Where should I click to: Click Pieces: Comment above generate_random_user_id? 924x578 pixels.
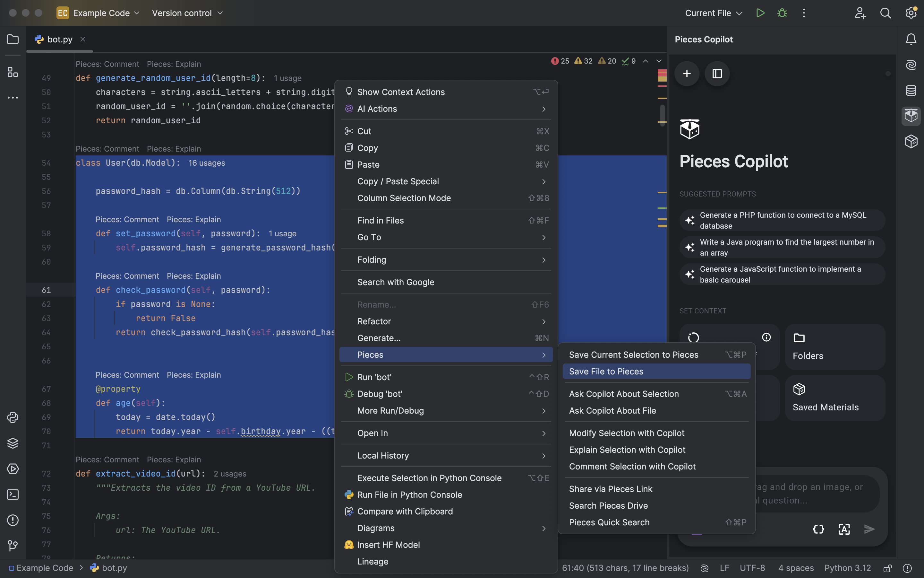point(107,64)
